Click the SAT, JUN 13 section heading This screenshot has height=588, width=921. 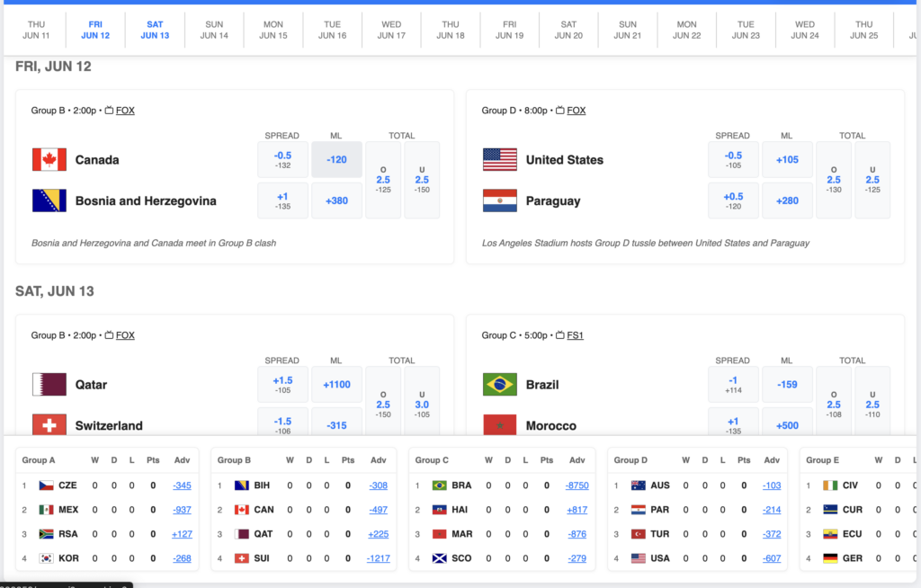[x=55, y=291]
